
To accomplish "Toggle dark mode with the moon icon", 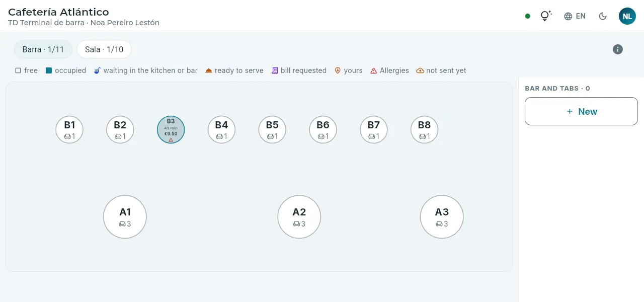I will click(x=603, y=16).
